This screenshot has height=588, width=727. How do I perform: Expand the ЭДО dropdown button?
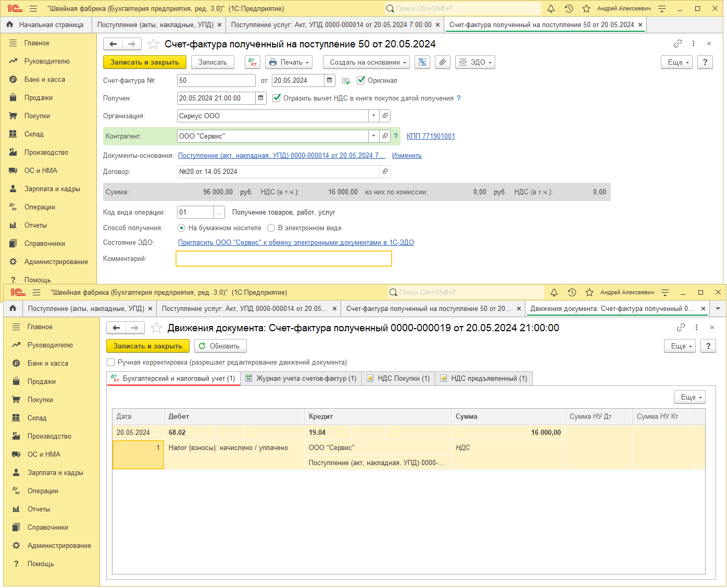coord(475,62)
